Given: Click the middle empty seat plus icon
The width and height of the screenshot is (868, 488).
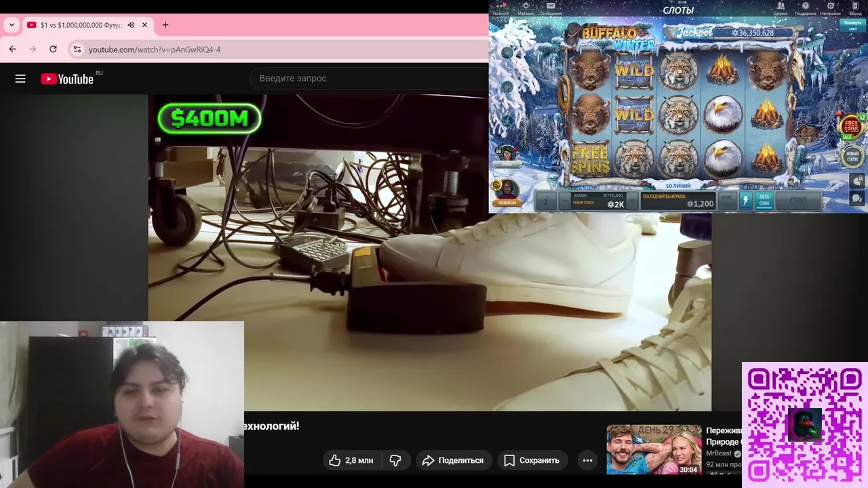Looking at the screenshot, I should 507,87.
